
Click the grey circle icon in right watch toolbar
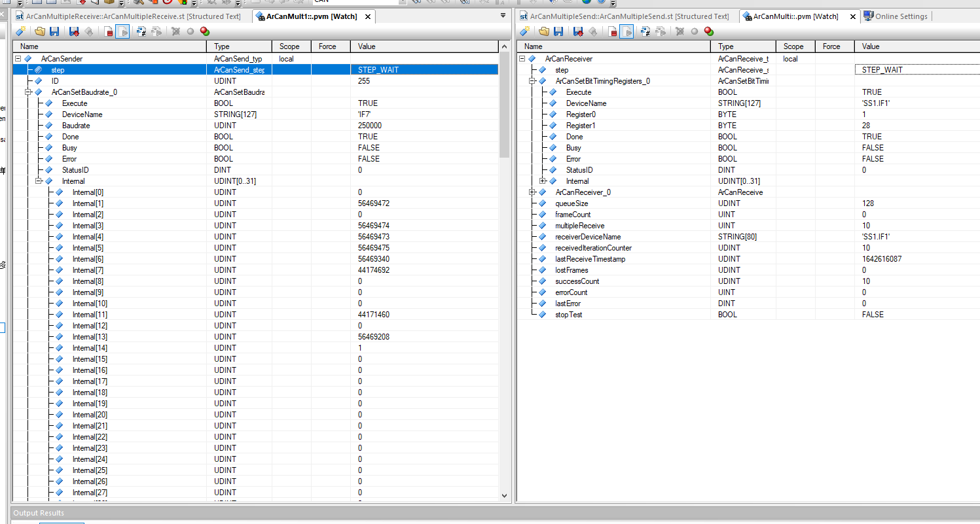694,31
